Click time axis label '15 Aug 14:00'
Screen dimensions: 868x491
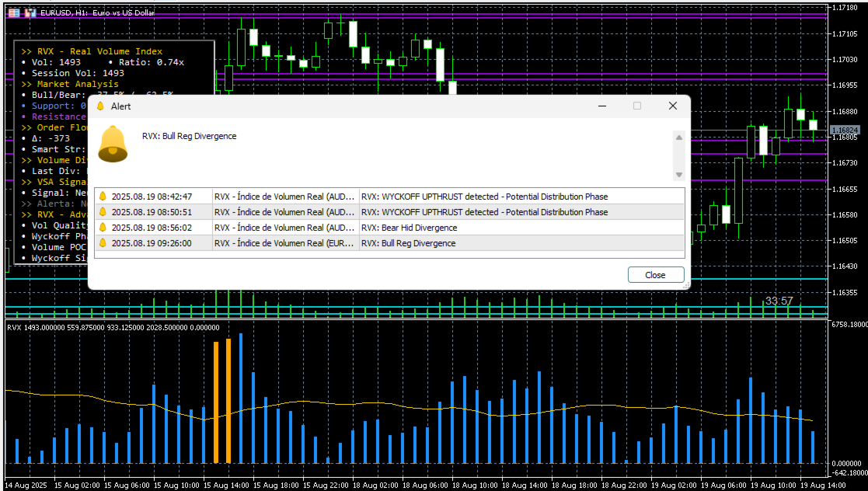pyautogui.click(x=226, y=485)
